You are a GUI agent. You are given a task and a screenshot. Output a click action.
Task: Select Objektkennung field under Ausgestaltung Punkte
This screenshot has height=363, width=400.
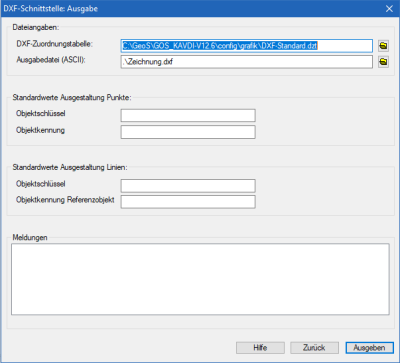(188, 132)
